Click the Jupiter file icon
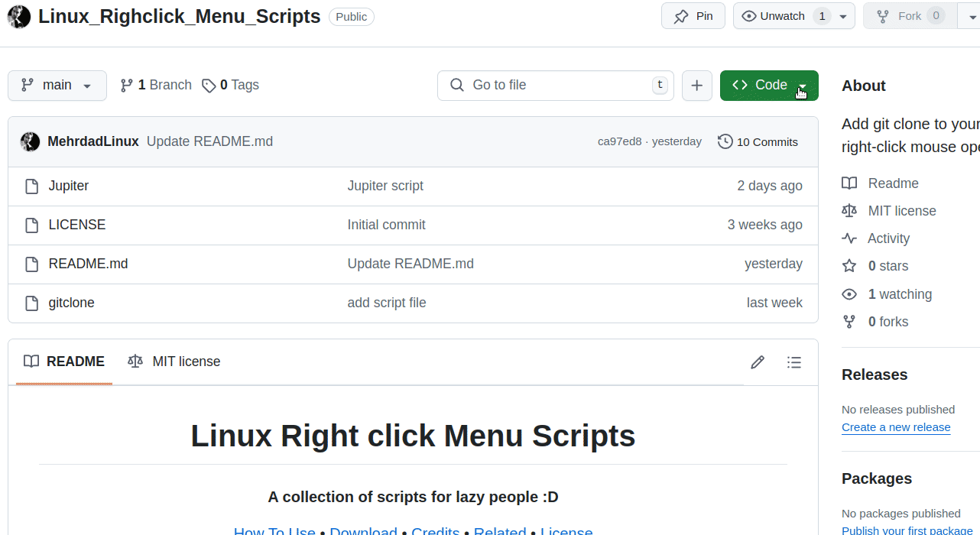This screenshot has height=535, width=980. click(x=31, y=186)
